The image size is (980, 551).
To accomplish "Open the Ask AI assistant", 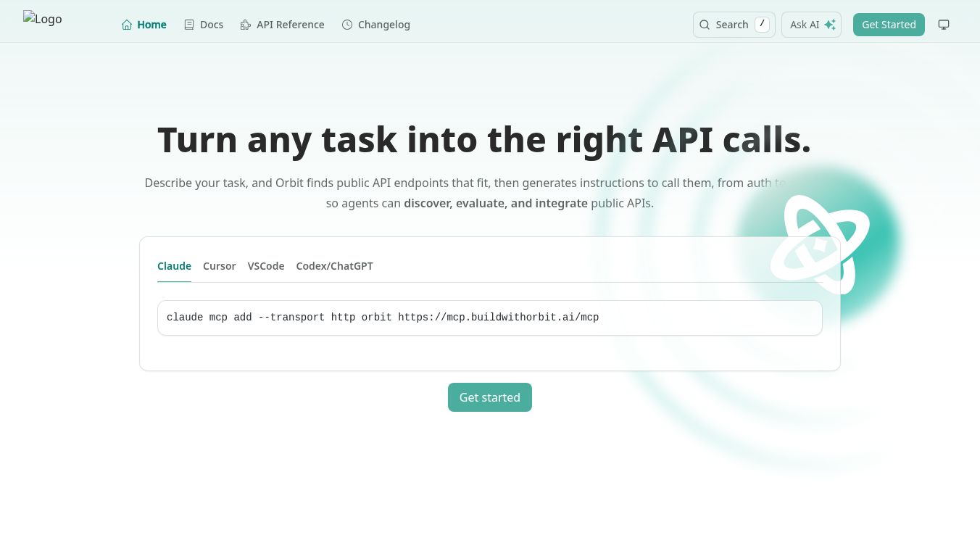I will (x=811, y=25).
